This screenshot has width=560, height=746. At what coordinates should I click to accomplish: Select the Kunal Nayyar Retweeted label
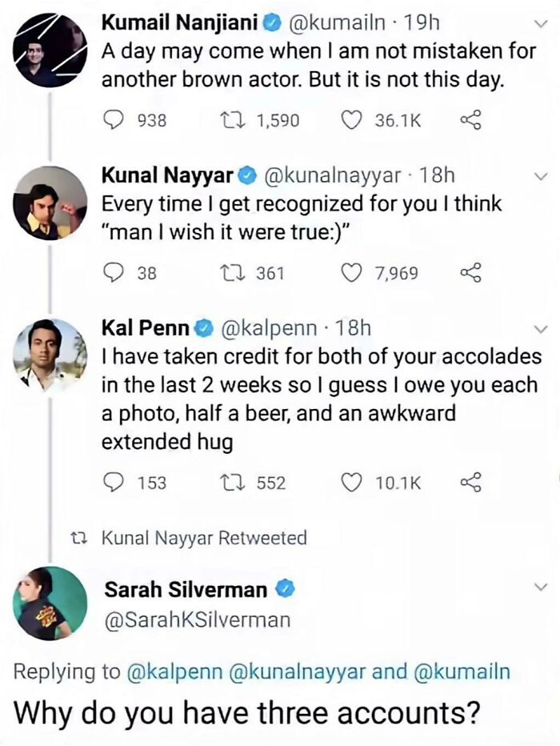click(x=204, y=539)
